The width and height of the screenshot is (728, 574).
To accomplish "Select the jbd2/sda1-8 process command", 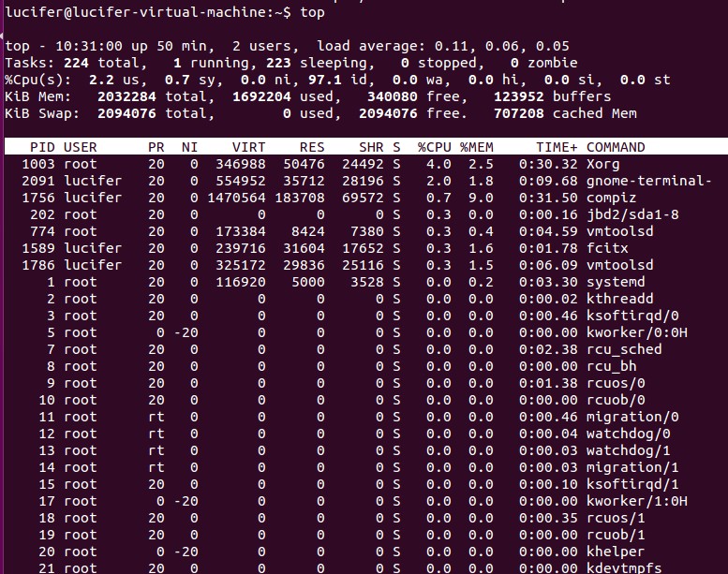I will [632, 214].
